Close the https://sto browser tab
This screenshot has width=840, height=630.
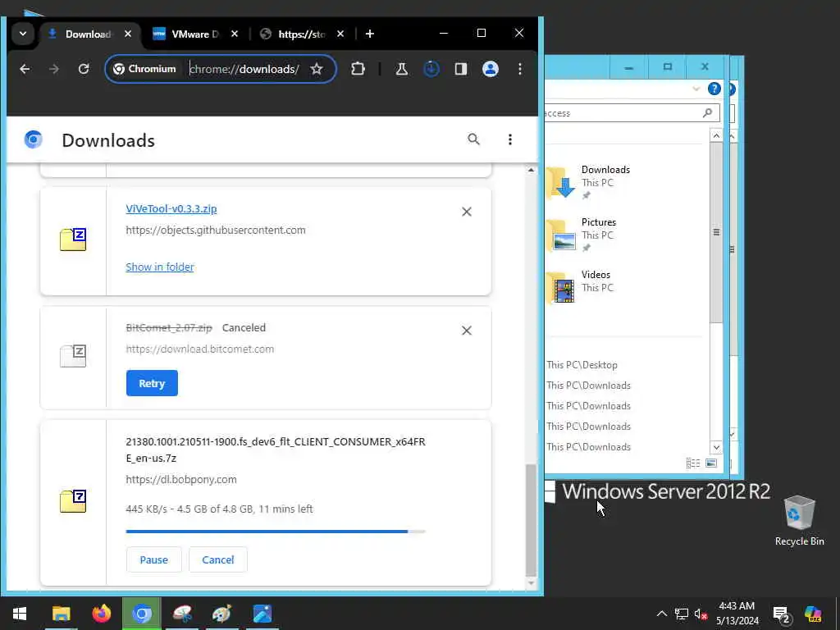340,34
